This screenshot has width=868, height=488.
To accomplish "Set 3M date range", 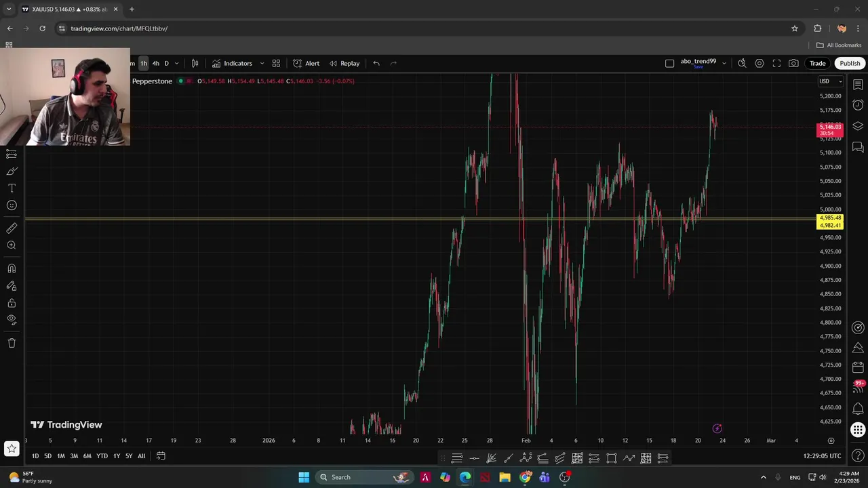I will click(74, 456).
